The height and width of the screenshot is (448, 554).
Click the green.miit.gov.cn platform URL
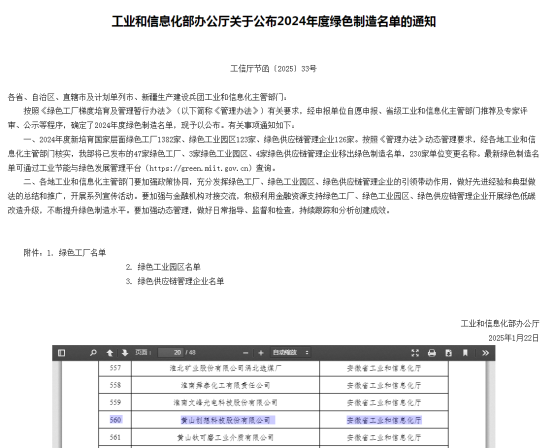click(x=200, y=168)
